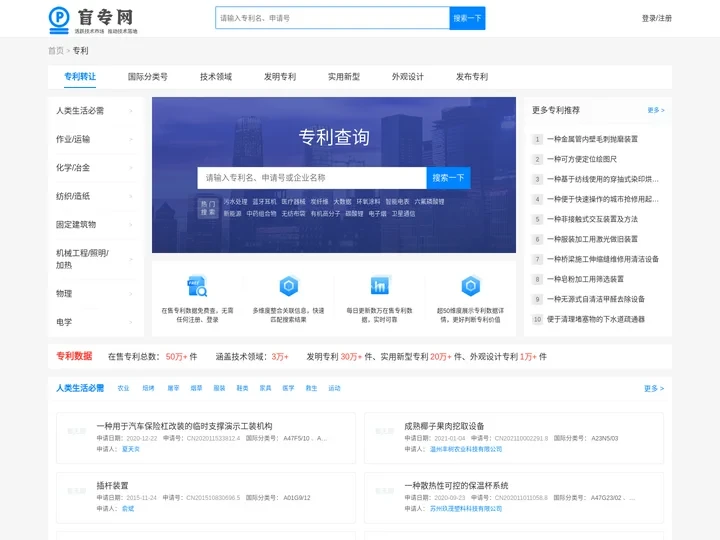Expand the 机械工程/照明/加热 category arrow
720x540 pixels.
click(x=131, y=259)
